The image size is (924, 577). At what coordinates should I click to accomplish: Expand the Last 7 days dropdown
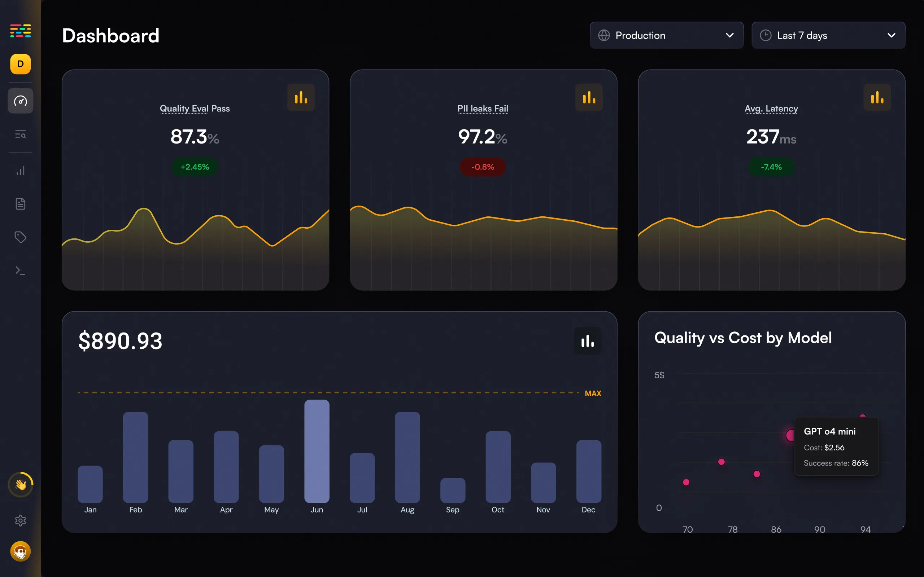(x=829, y=35)
